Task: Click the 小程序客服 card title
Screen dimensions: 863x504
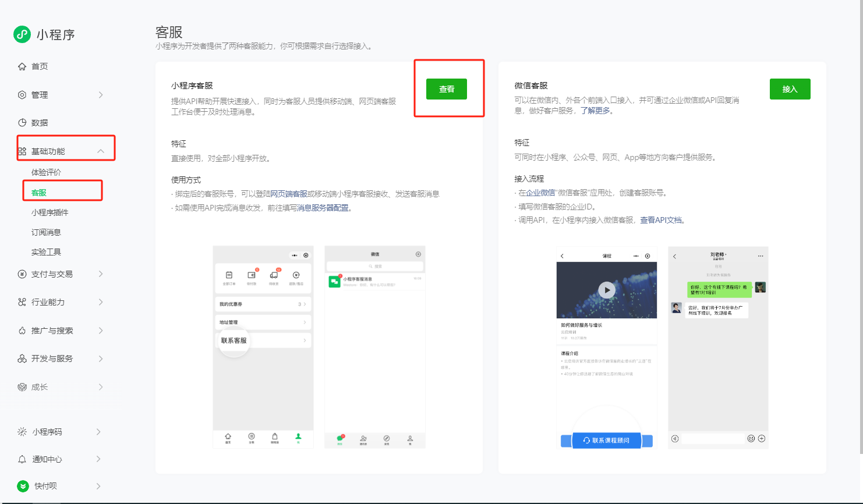Action: point(192,86)
